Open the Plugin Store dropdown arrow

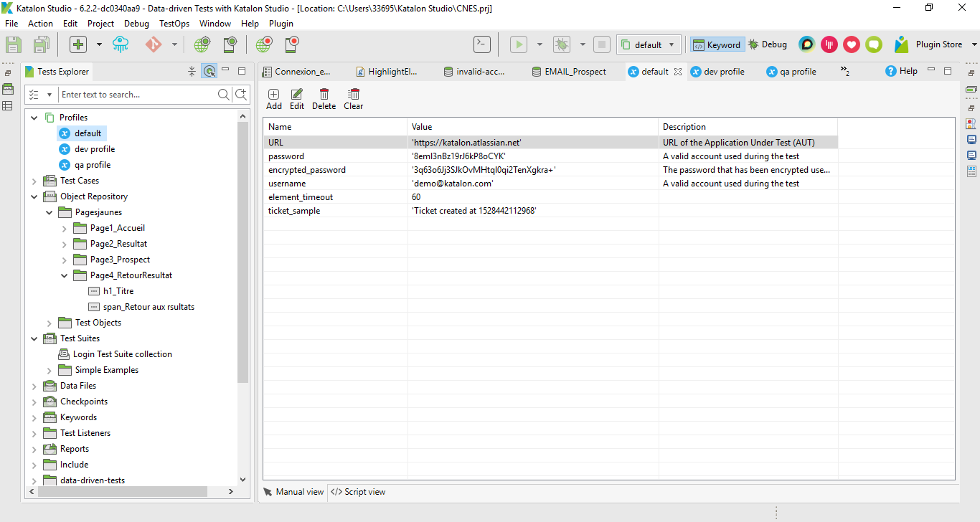tap(974, 44)
